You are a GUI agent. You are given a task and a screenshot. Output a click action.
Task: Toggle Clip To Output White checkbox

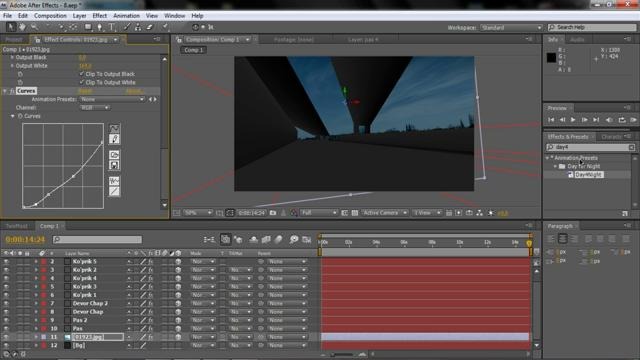81,82
